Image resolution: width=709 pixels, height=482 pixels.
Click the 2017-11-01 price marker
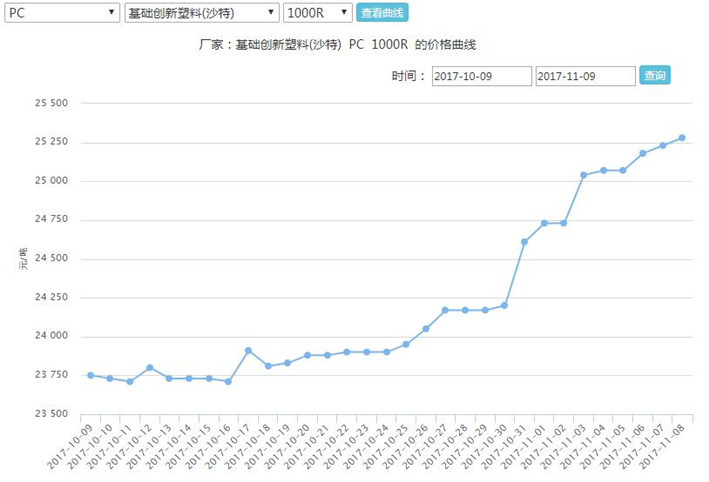(544, 223)
